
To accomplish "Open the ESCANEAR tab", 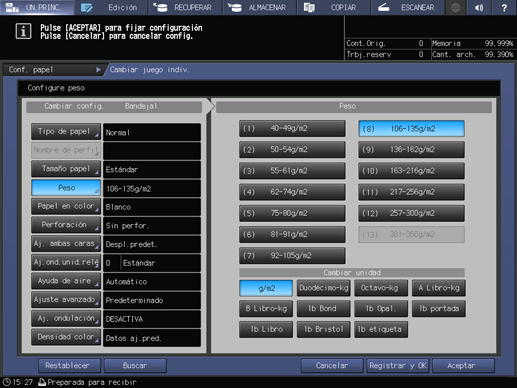I will click(x=408, y=7).
